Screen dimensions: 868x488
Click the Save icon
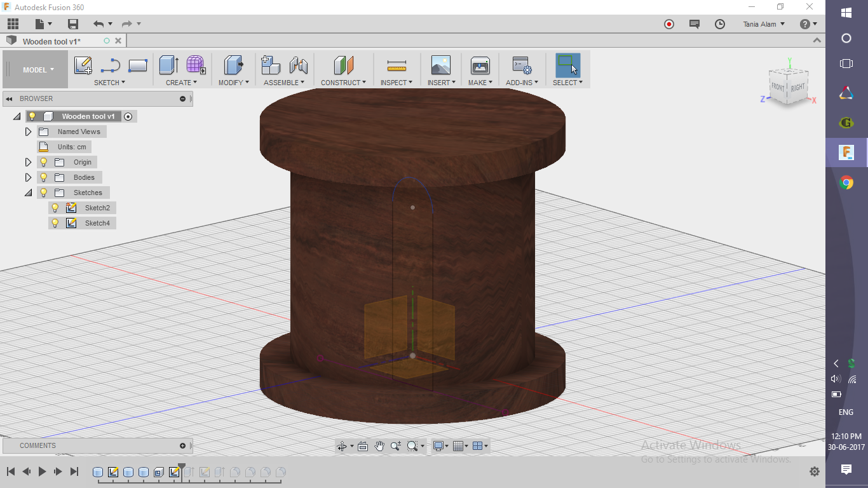(72, 24)
